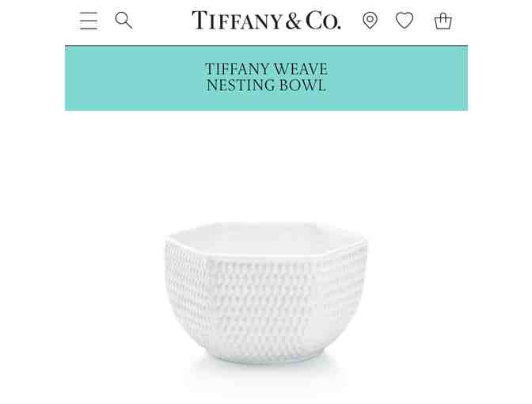Screen dimensions: 532x404
Task: Open the store locator pin icon
Action: click(x=370, y=21)
